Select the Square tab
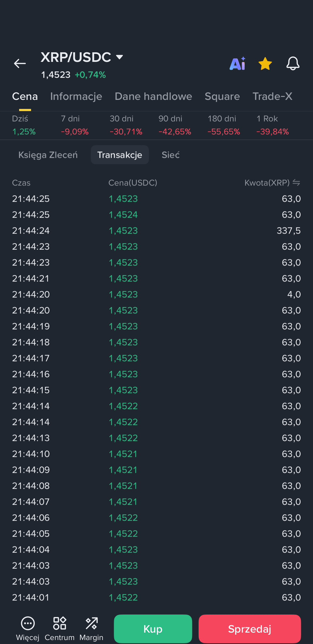 (222, 96)
